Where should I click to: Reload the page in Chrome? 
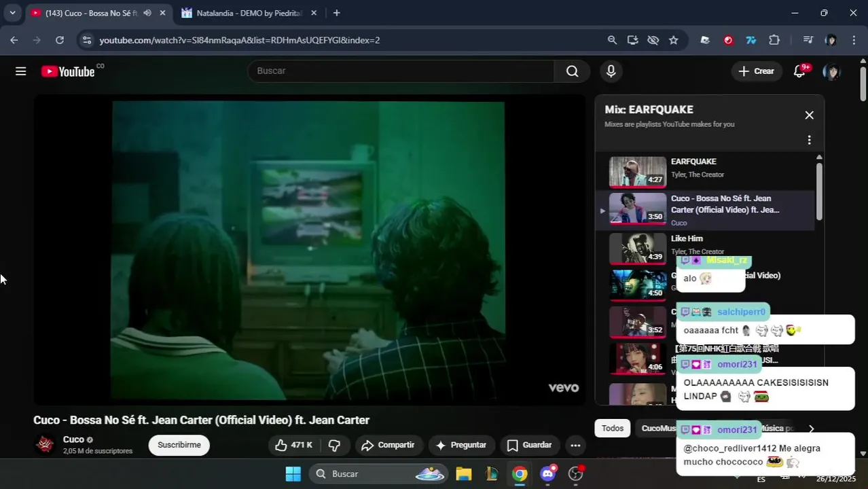tap(60, 40)
